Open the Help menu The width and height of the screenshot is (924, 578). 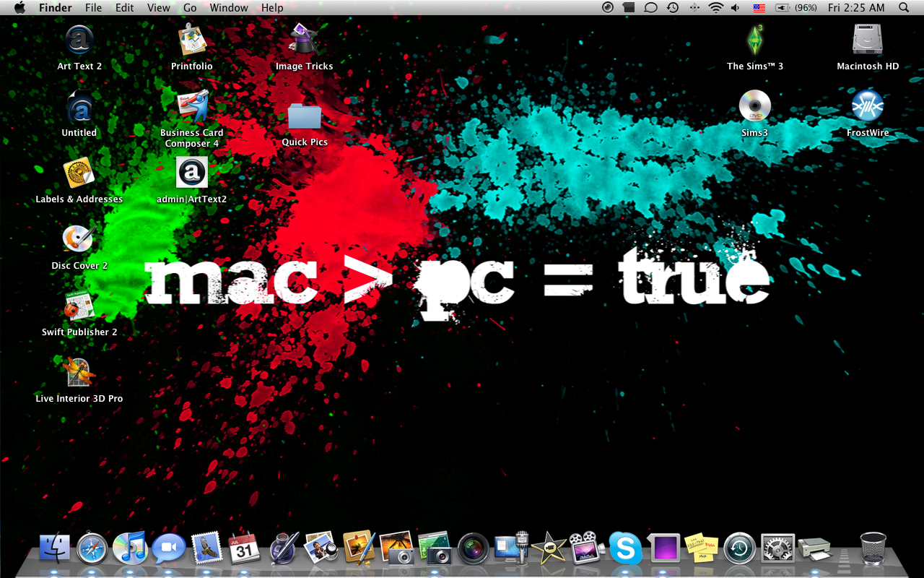272,8
